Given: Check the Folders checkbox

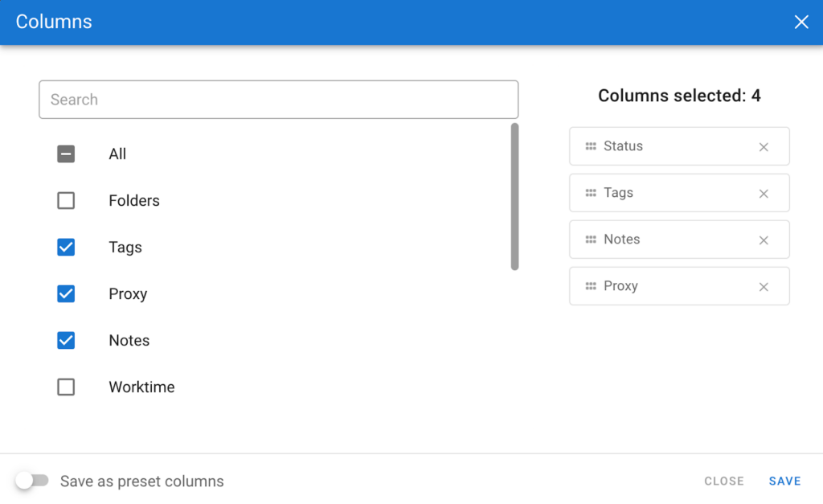Looking at the screenshot, I should click(x=66, y=201).
